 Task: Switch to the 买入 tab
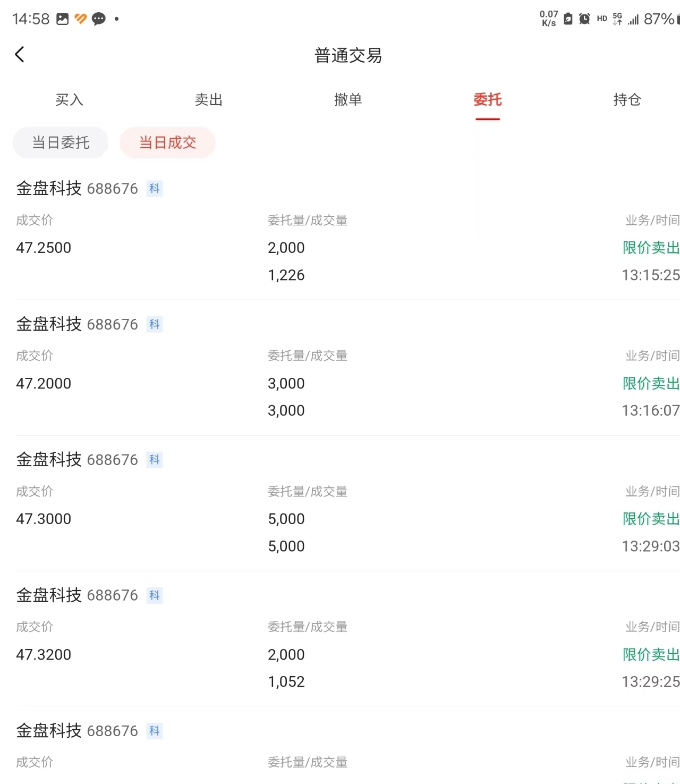(x=69, y=100)
